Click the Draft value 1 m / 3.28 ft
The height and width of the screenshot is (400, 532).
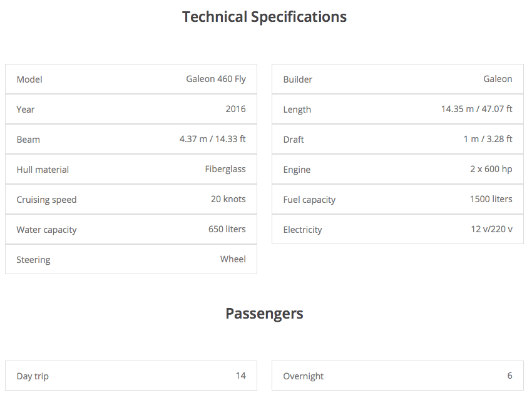pyautogui.click(x=488, y=139)
